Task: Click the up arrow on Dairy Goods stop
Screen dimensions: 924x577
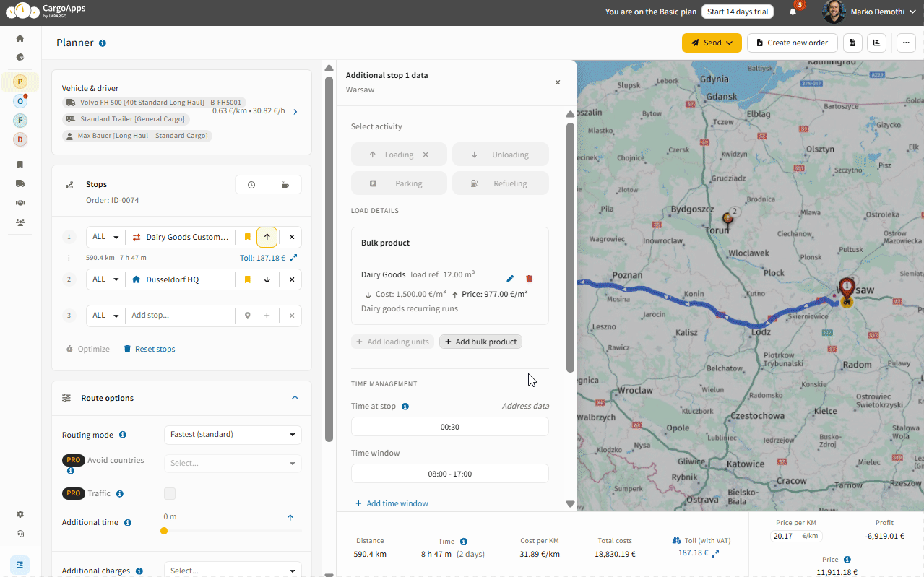Action: click(267, 237)
